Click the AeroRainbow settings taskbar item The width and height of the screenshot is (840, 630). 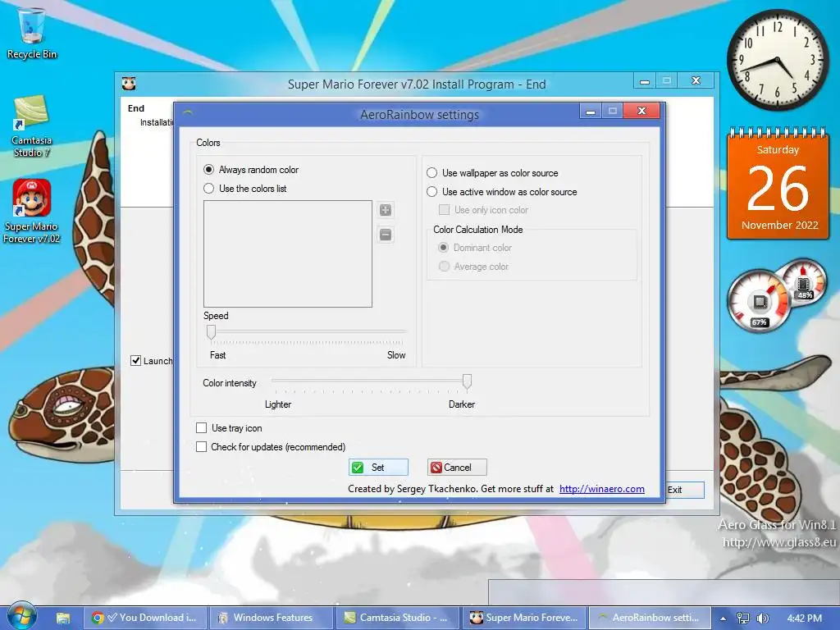pyautogui.click(x=650, y=618)
